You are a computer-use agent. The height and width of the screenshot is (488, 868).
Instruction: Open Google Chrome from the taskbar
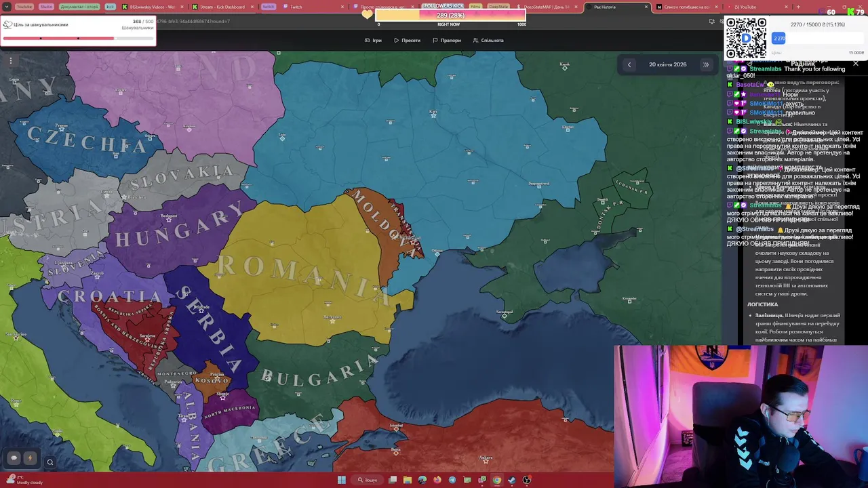point(497,480)
